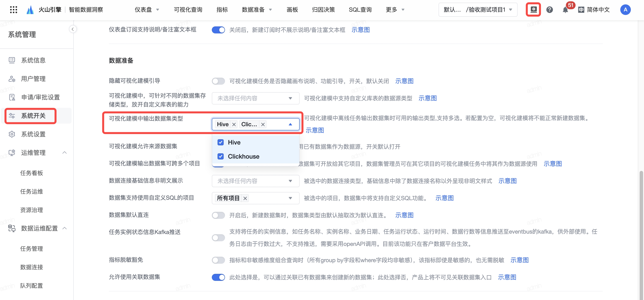Open the help question mark icon

point(549,9)
